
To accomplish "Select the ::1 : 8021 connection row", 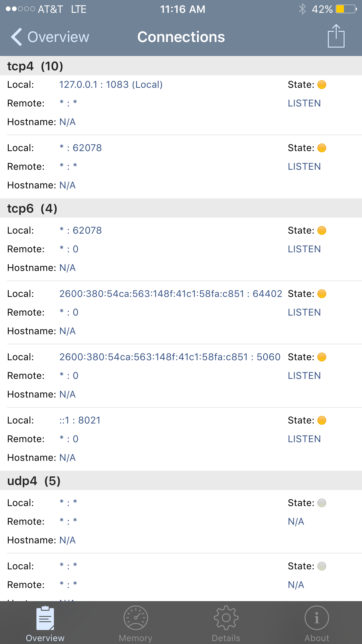I will [x=181, y=439].
